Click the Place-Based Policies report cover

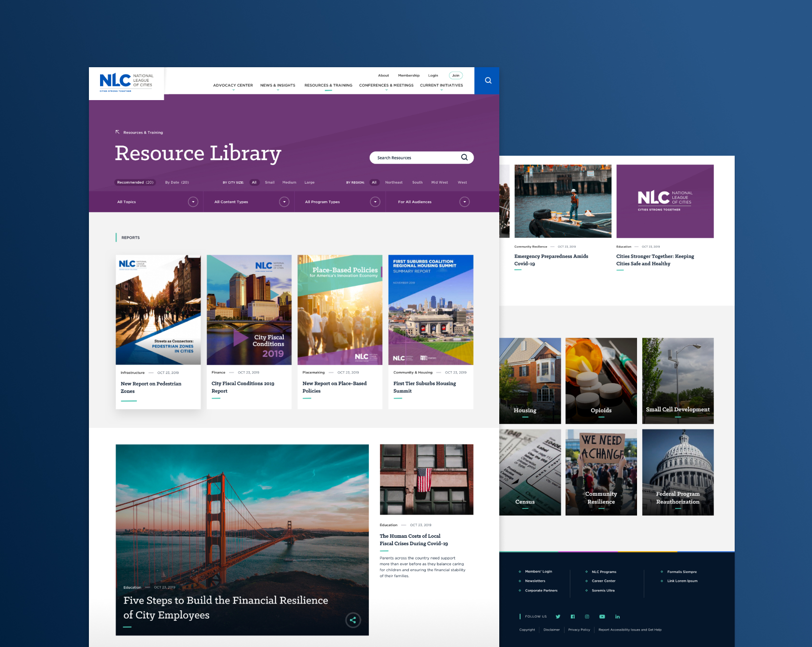340,309
